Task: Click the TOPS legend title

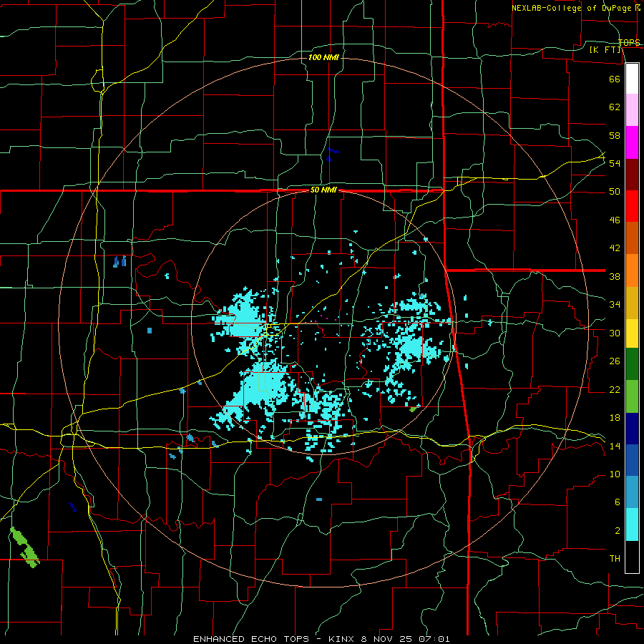Action: [629, 42]
